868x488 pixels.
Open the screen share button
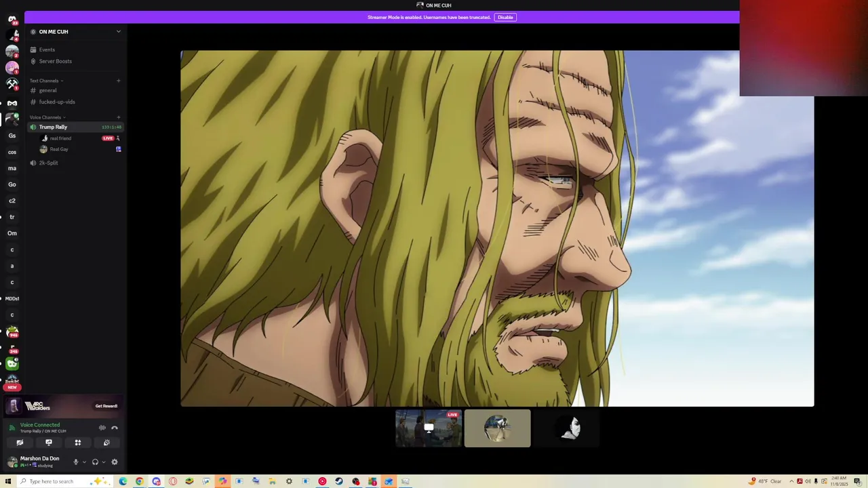coord(49,443)
